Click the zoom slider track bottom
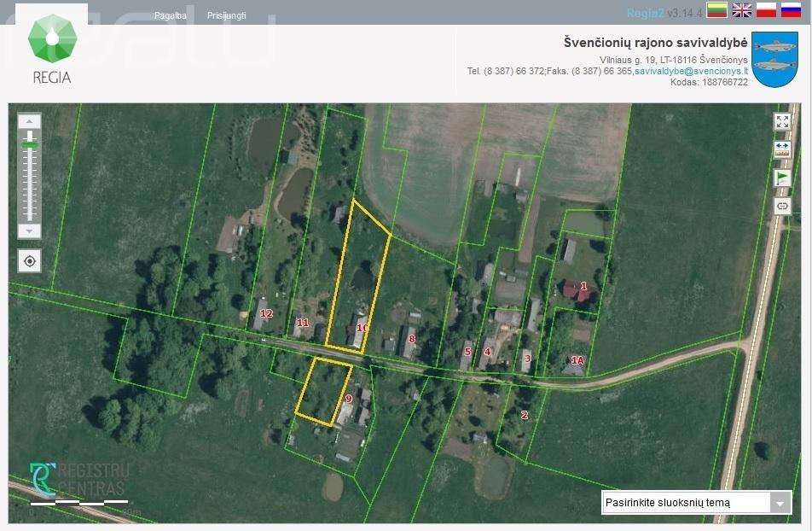This screenshot has width=812, height=531. pos(30,218)
